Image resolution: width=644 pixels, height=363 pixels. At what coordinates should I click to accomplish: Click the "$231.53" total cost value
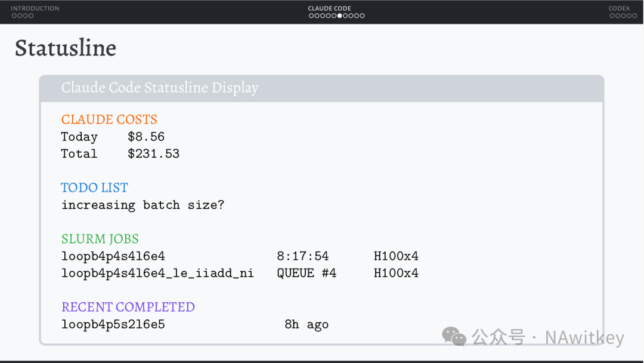[x=154, y=154]
